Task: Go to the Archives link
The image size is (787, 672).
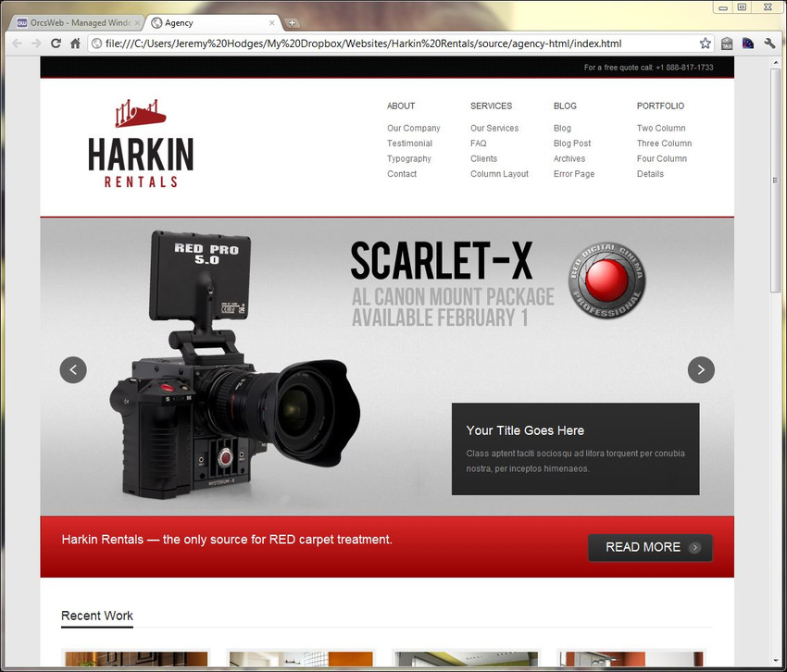Action: point(569,158)
